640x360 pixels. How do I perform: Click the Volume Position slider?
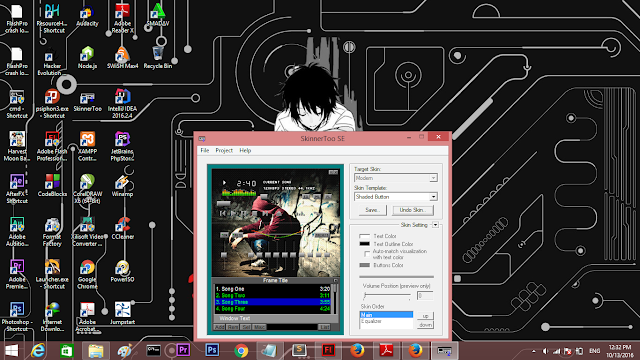pos(387,295)
